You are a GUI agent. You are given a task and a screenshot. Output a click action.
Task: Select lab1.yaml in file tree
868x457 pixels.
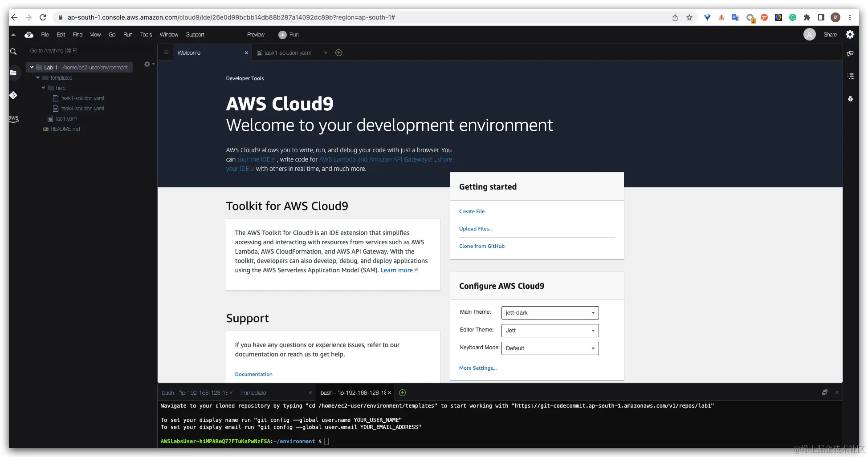[66, 119]
